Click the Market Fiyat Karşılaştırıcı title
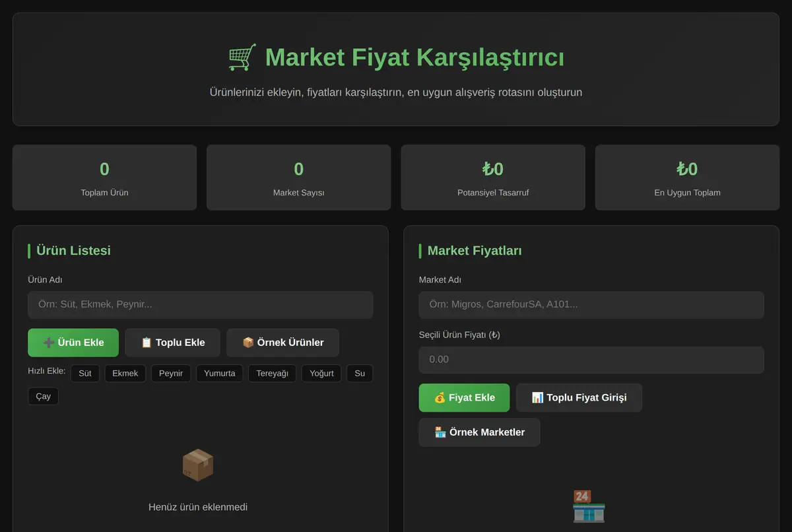This screenshot has width=792, height=532. tap(414, 57)
